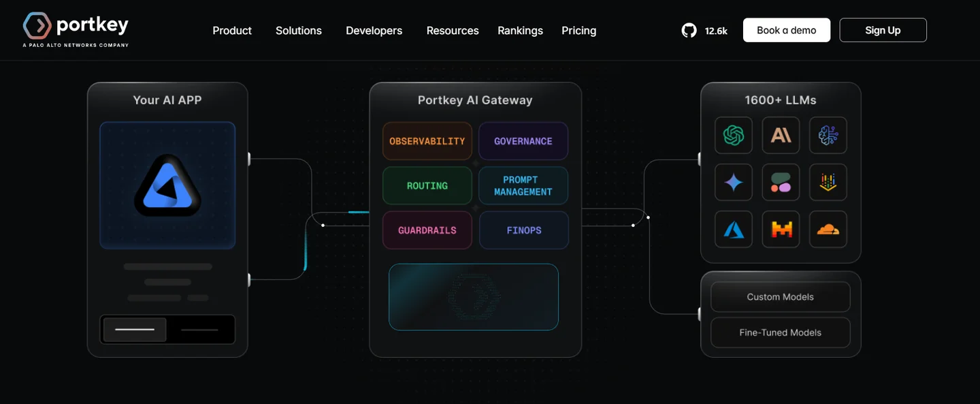Select the highlighted tab in the AI app mockup
Viewport: 980px width, 404px height.
pos(135,330)
